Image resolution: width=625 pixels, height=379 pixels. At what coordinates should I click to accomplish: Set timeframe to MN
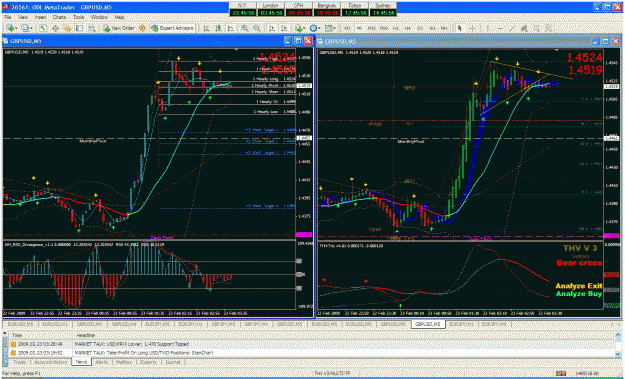(444, 28)
